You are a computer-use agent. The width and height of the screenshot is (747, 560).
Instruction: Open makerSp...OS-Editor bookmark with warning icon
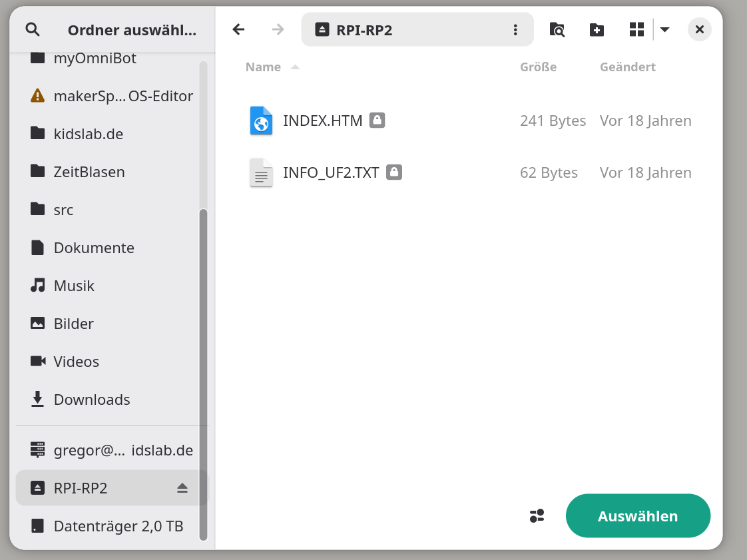tap(112, 96)
